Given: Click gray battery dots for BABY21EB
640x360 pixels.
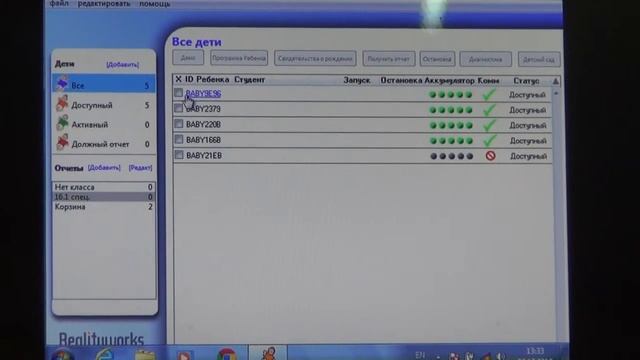Looking at the screenshot, I should pos(451,156).
